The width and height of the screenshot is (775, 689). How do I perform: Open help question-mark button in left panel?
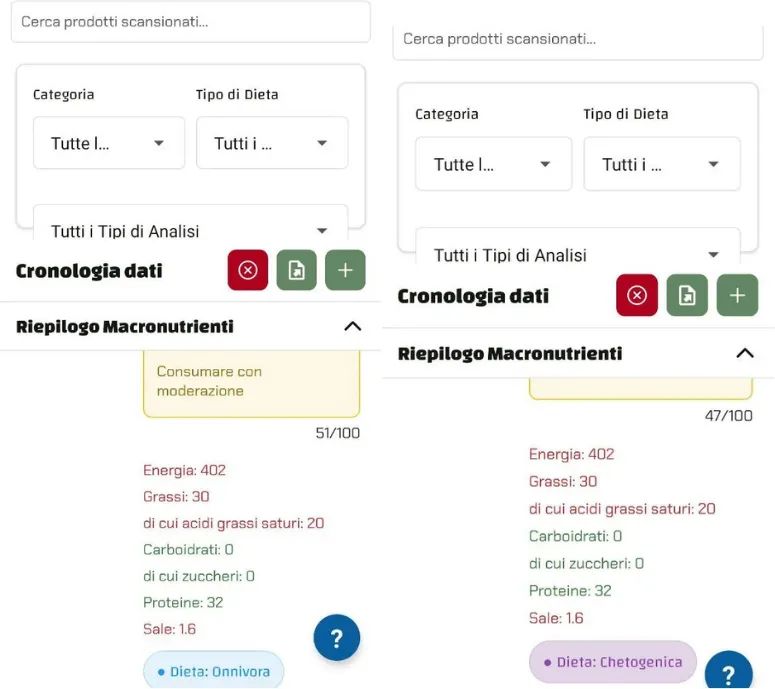pyautogui.click(x=337, y=638)
